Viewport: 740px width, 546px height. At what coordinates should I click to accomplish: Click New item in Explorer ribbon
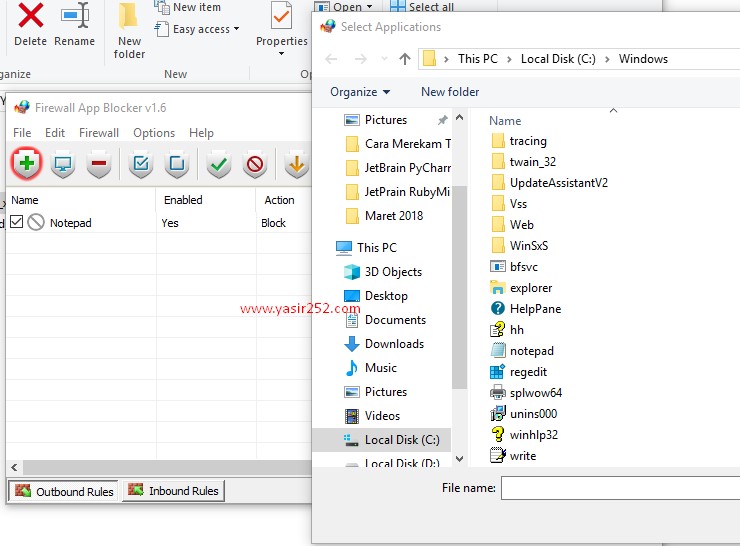click(188, 7)
